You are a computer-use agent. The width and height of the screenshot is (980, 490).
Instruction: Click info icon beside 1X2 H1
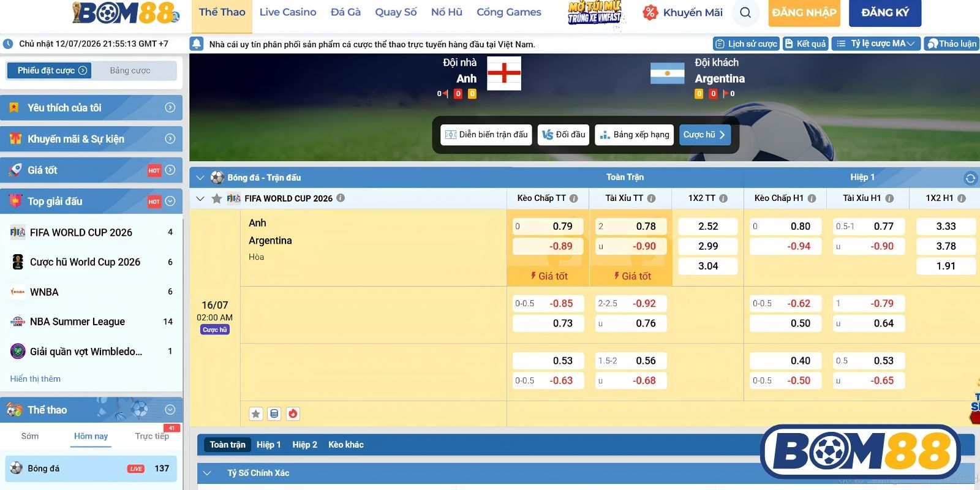[962, 198]
